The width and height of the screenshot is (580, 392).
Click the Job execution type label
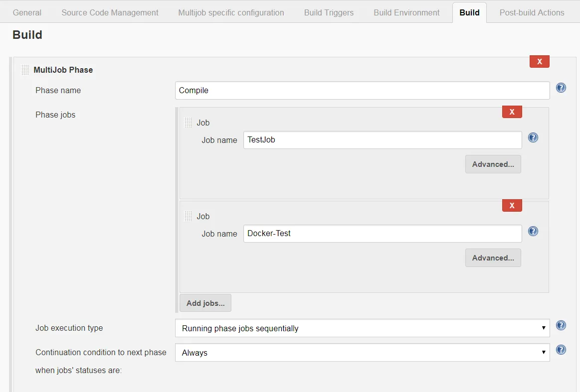coord(69,328)
